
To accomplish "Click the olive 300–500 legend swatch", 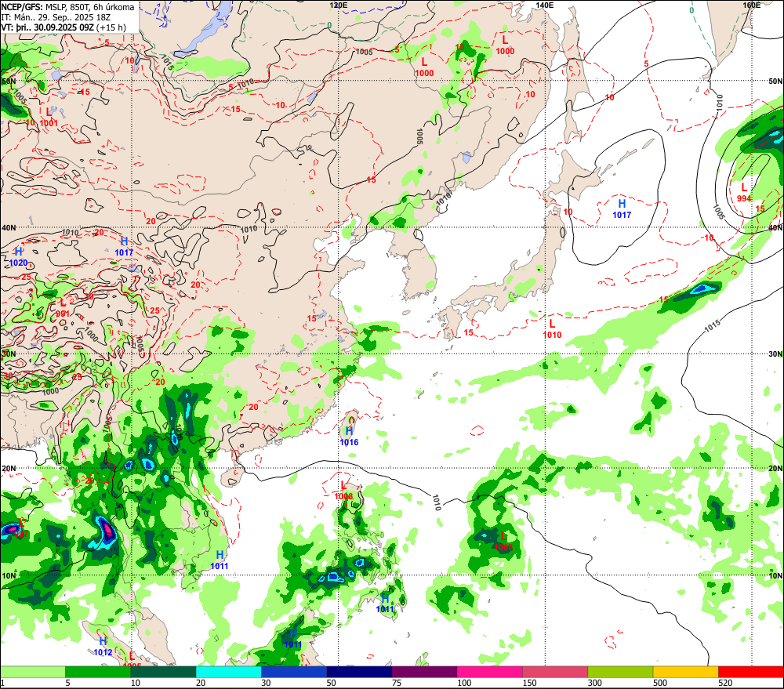I will point(620,672).
